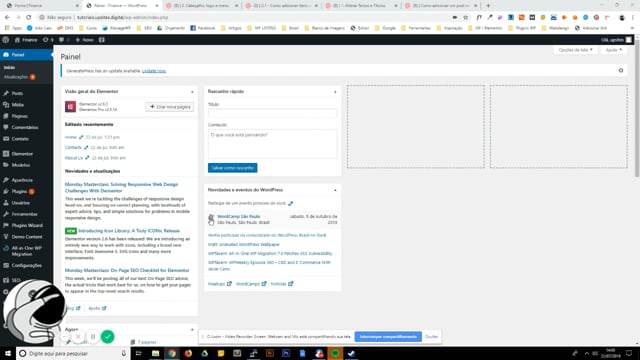Viewport: 640px width, 360px height.
Task: Open the Páginas sidebar menu
Action: tap(20, 116)
